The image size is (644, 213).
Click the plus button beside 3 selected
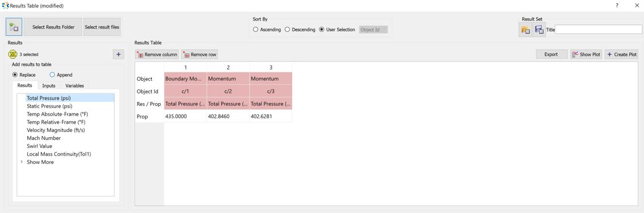[x=118, y=54]
